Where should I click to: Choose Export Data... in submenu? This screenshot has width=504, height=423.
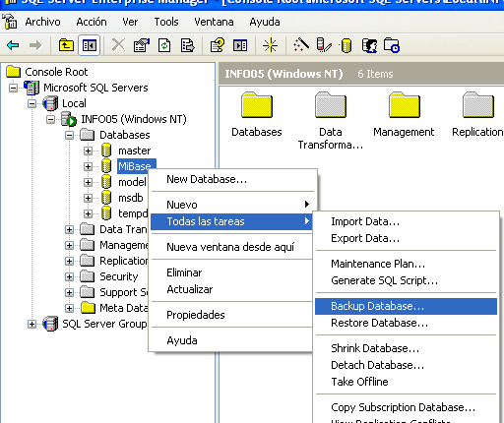pos(406,238)
